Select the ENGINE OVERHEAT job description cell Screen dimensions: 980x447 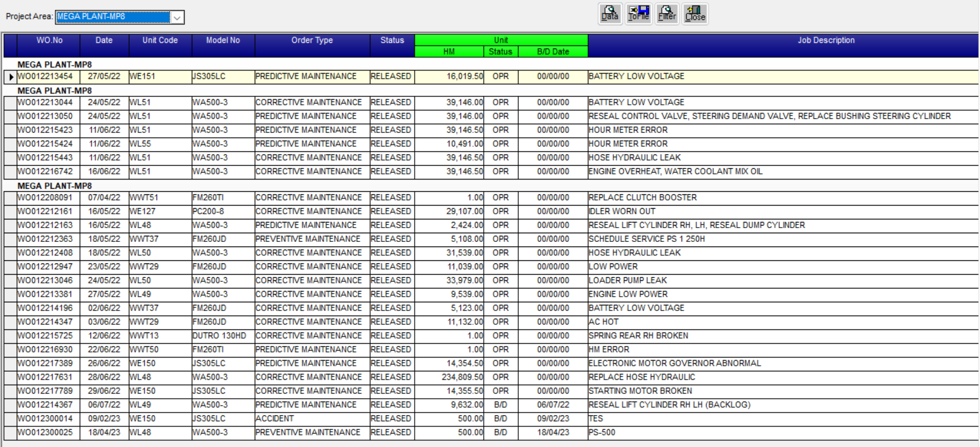tap(676, 171)
